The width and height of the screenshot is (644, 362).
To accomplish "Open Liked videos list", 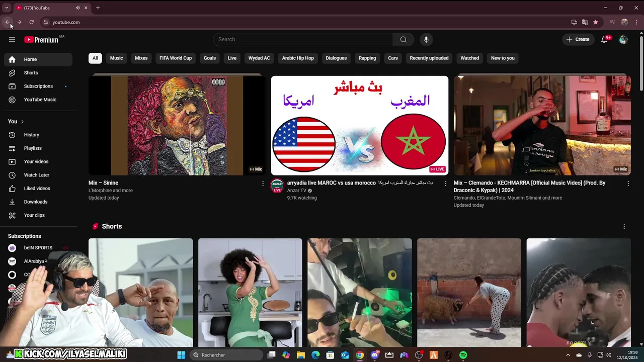I will 38,189.
